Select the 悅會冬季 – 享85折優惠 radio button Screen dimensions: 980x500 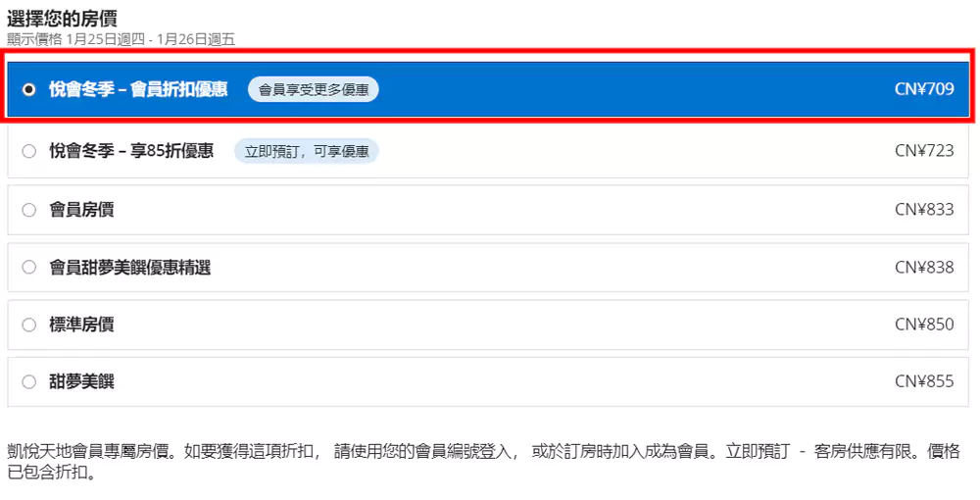tap(28, 151)
